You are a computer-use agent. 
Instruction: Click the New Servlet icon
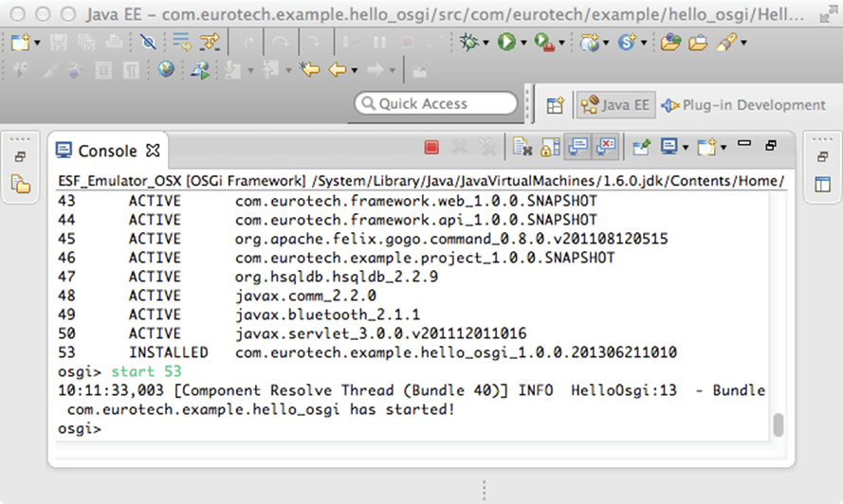point(628,42)
